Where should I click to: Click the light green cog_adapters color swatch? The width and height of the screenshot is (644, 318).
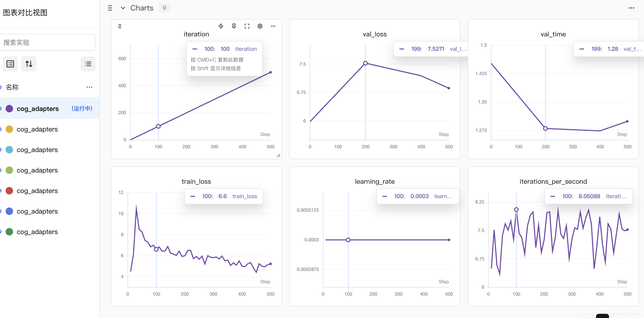click(9, 170)
